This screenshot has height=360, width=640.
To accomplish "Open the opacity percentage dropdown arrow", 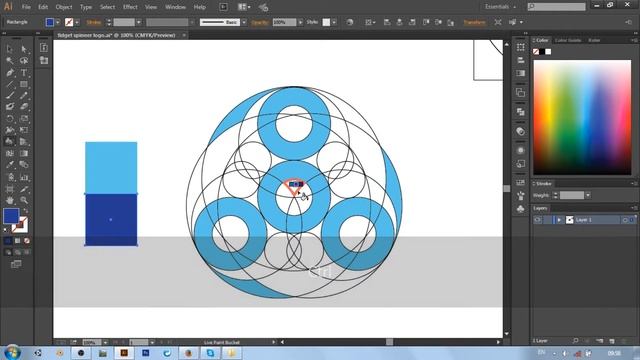I will [x=300, y=22].
